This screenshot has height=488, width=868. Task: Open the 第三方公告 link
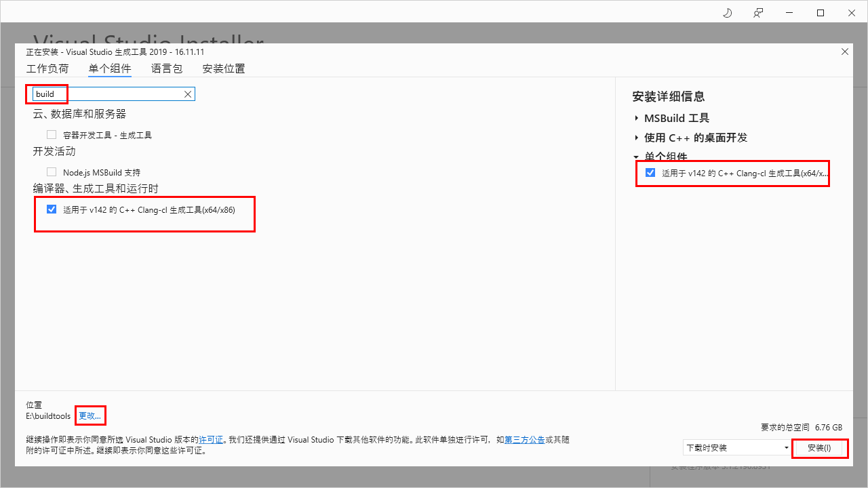pos(524,440)
